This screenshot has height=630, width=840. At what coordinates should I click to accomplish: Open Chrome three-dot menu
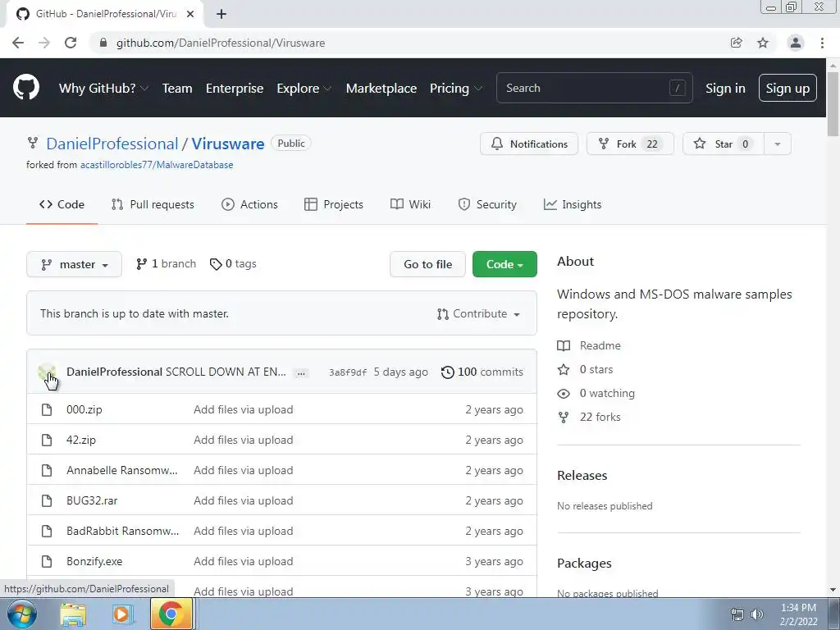(822, 43)
